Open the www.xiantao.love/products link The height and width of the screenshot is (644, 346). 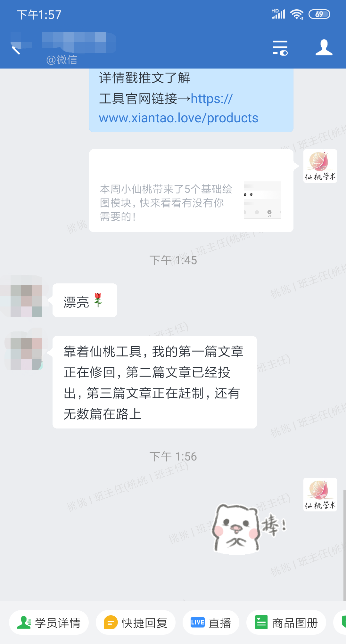tap(178, 109)
